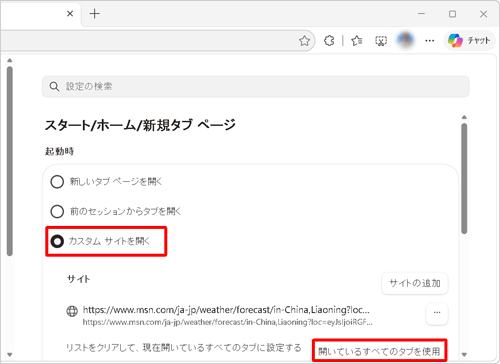Open more options for the msn.com site entry
500x364 pixels.
437,313
